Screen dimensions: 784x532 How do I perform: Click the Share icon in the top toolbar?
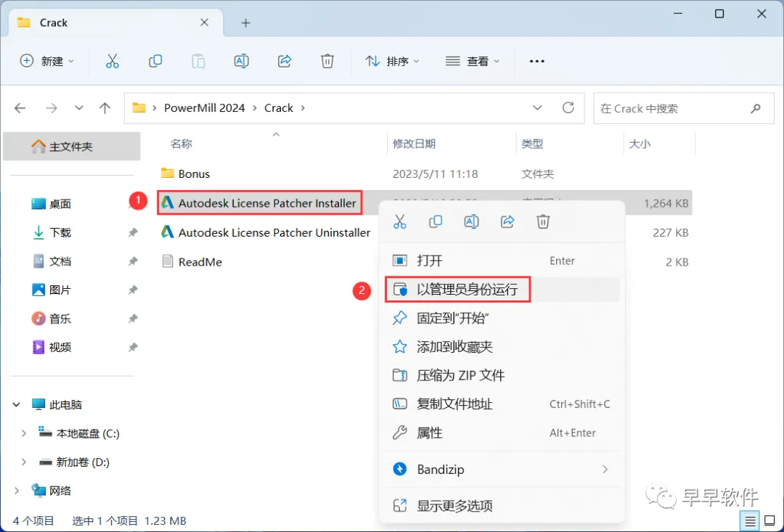point(285,61)
